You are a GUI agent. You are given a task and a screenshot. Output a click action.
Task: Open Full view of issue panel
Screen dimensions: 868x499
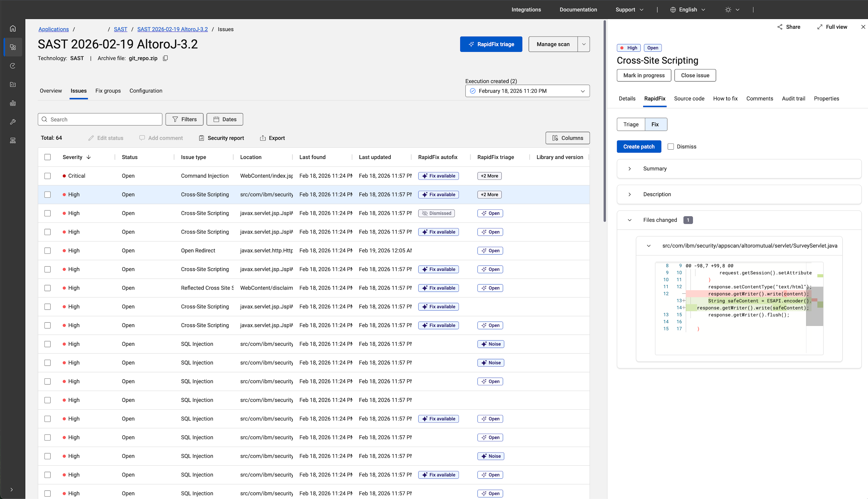pyautogui.click(x=832, y=27)
